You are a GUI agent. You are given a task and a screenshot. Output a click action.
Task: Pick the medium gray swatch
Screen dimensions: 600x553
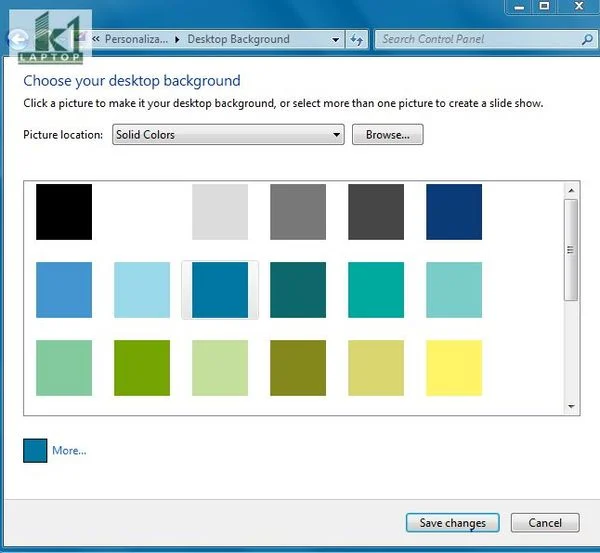[298, 212]
